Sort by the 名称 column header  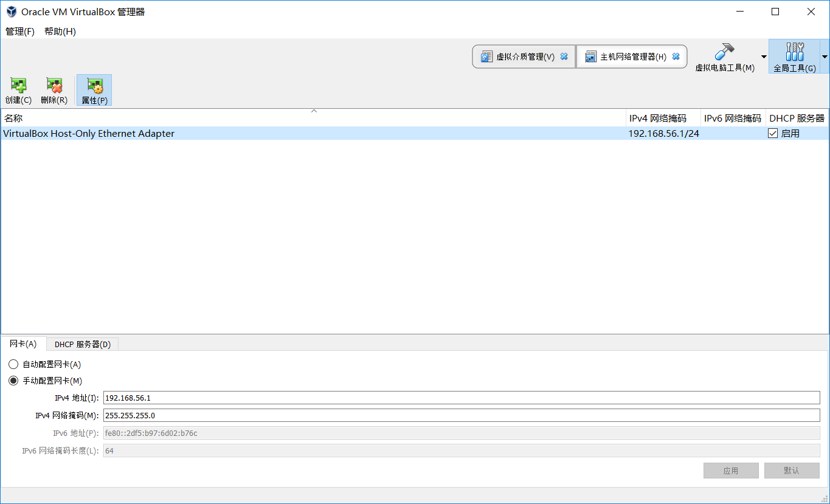point(313,118)
